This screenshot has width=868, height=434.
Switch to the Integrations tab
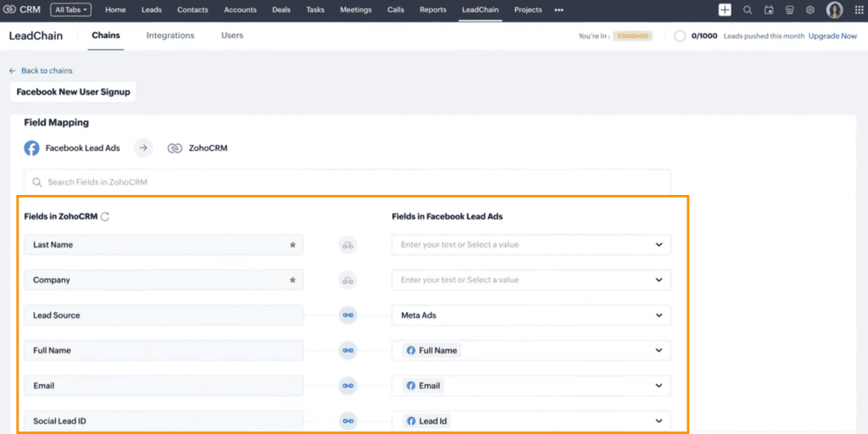point(170,36)
